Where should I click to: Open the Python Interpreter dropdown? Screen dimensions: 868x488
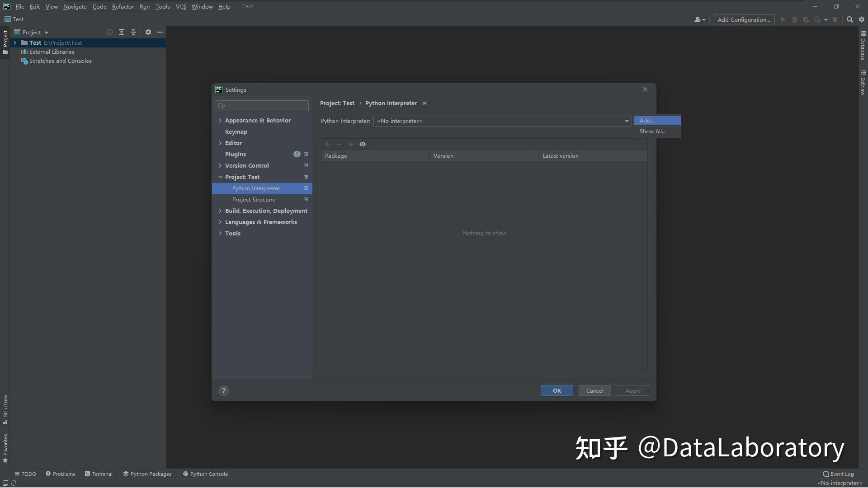pos(626,121)
